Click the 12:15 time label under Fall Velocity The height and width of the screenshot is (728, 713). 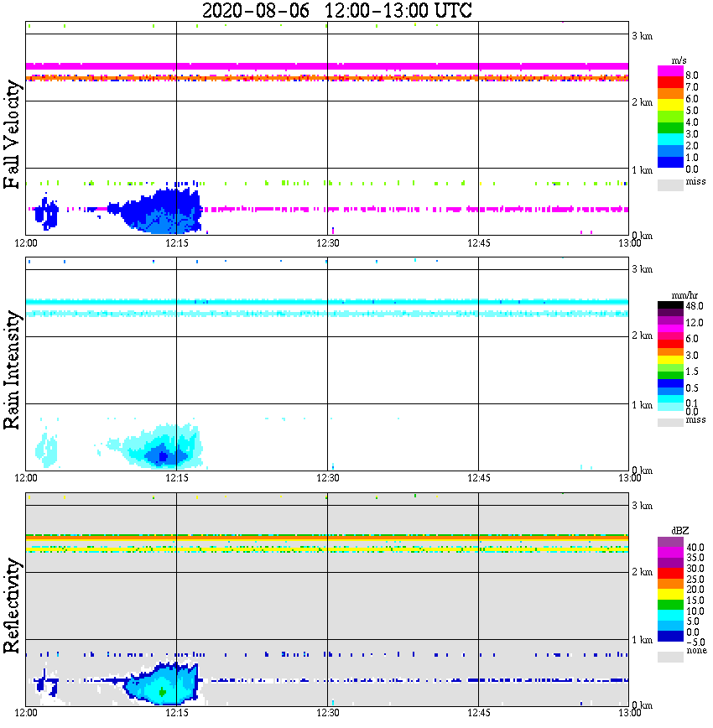pos(176,243)
